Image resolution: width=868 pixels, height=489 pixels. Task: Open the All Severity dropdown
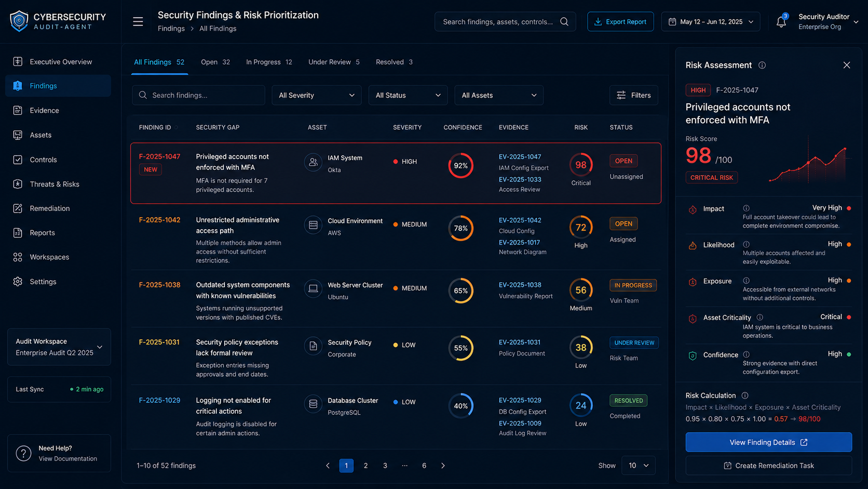point(317,95)
